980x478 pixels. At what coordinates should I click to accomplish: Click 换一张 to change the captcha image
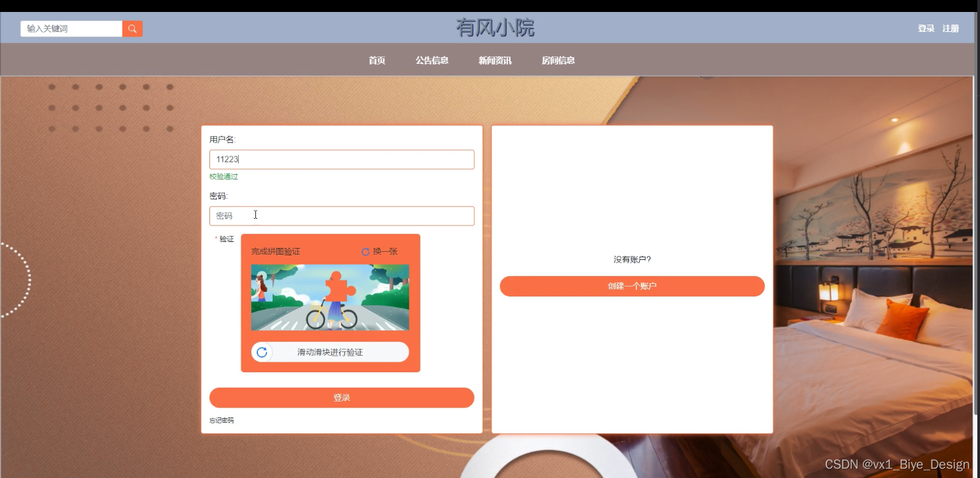[x=385, y=252]
